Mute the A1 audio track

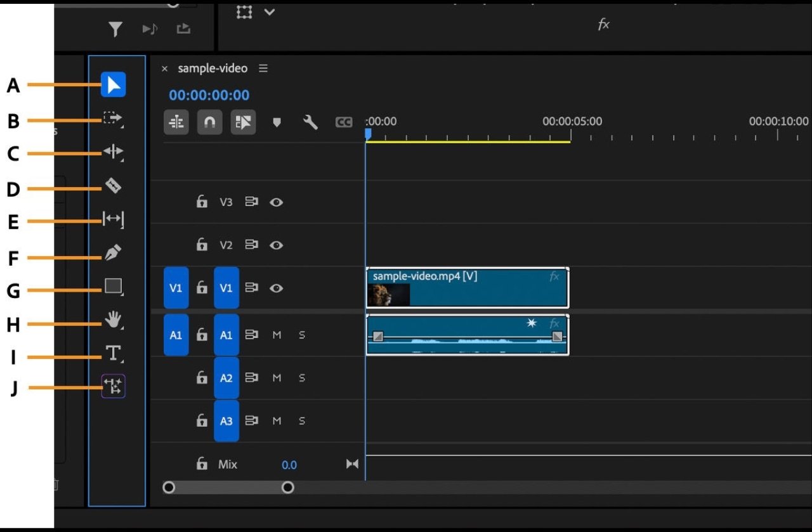tap(277, 335)
